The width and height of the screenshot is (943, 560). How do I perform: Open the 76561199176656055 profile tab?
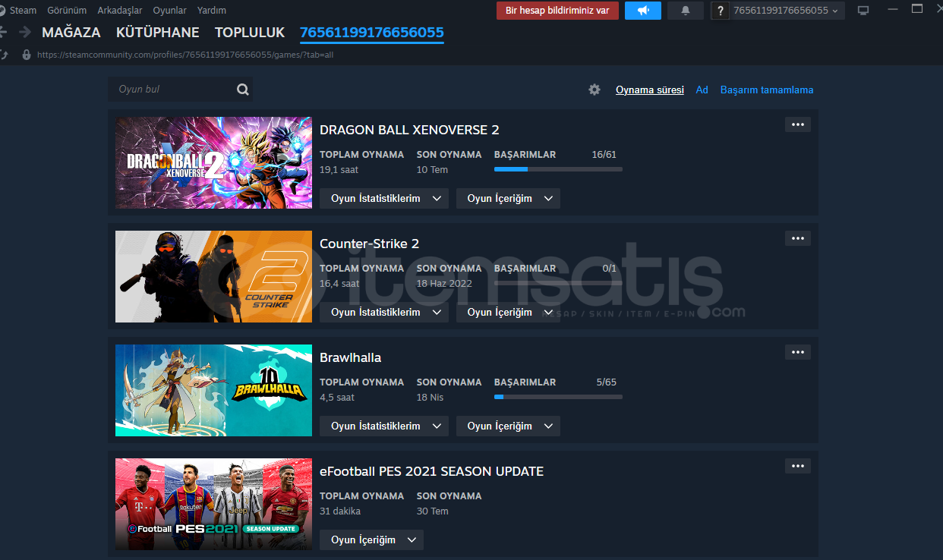pyautogui.click(x=372, y=33)
